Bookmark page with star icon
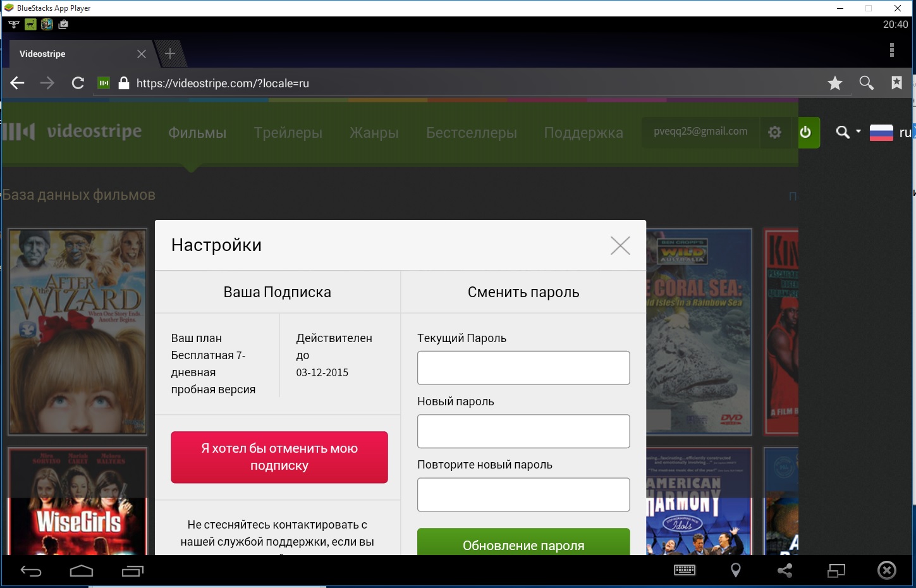The width and height of the screenshot is (916, 588). 835,83
